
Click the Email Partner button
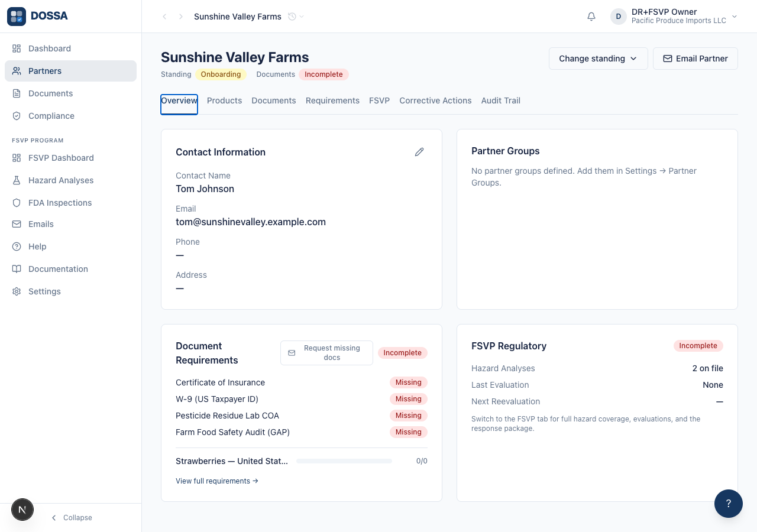click(x=695, y=59)
